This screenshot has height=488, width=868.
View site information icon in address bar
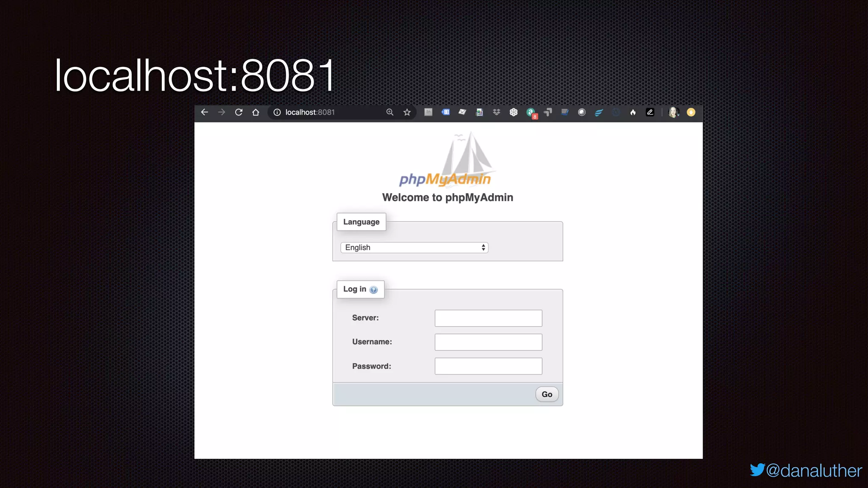click(277, 112)
